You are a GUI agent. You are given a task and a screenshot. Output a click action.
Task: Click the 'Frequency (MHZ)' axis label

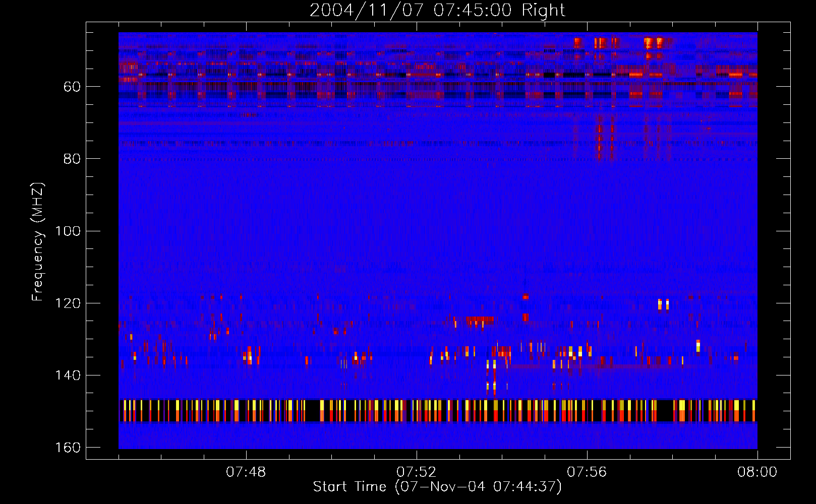(x=38, y=242)
